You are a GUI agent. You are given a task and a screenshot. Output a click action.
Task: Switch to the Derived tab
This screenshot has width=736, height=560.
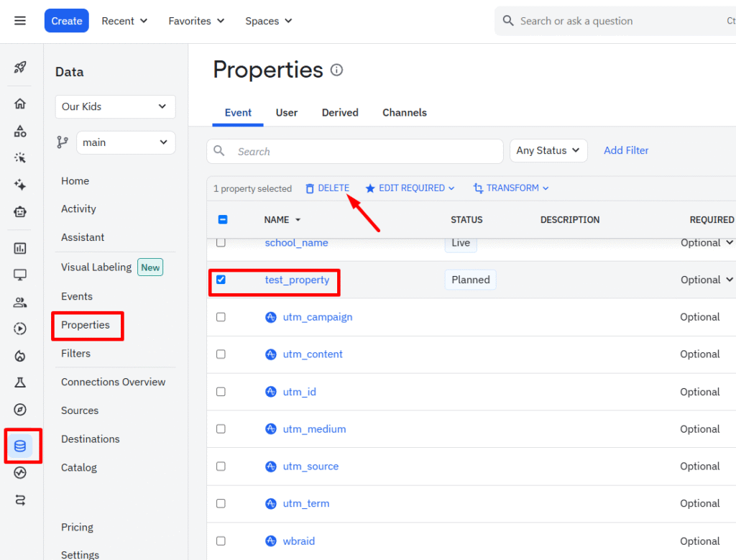tap(340, 113)
